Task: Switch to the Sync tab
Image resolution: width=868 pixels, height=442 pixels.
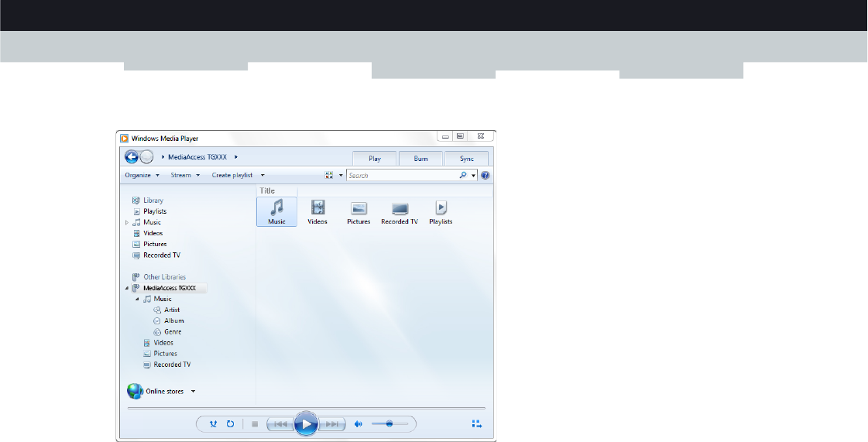Action: pyautogui.click(x=467, y=158)
